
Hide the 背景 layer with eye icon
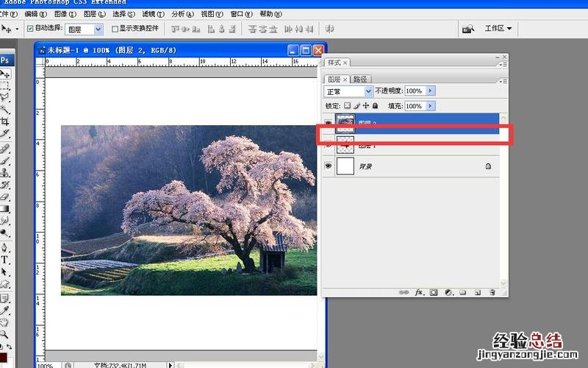329,167
